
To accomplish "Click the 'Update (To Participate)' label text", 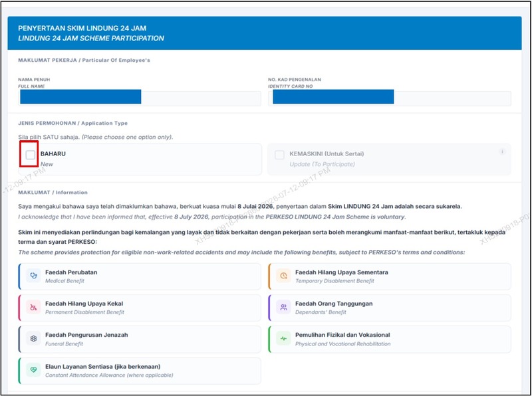I will tap(322, 164).
